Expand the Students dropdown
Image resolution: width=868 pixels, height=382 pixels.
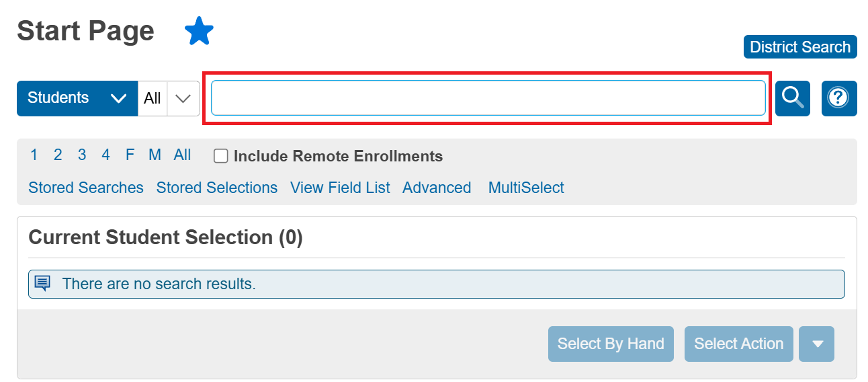click(x=77, y=98)
